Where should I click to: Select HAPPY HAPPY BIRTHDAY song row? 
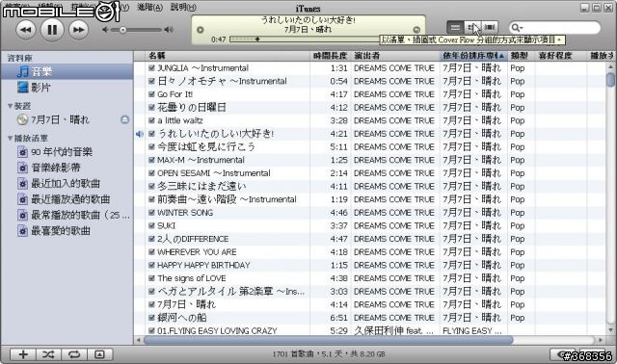[x=370, y=265]
